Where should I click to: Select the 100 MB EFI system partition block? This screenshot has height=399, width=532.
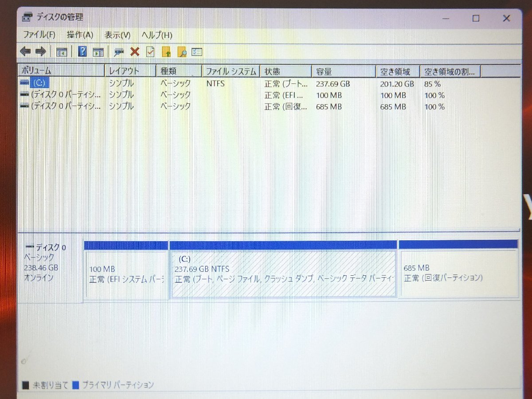click(126, 270)
